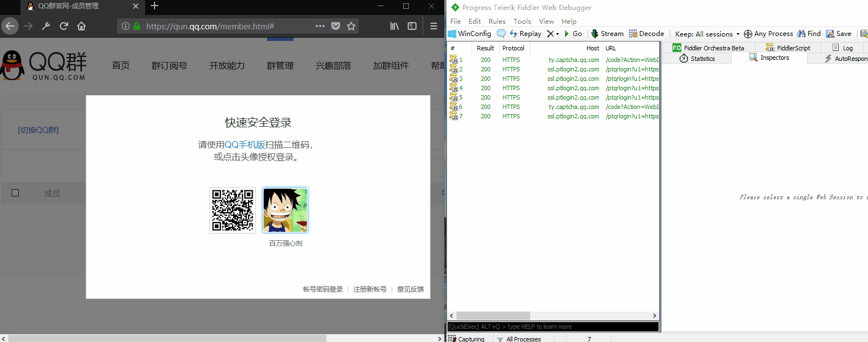868x342 pixels.
Task: Click 群管理 navigation link
Action: pos(280,65)
